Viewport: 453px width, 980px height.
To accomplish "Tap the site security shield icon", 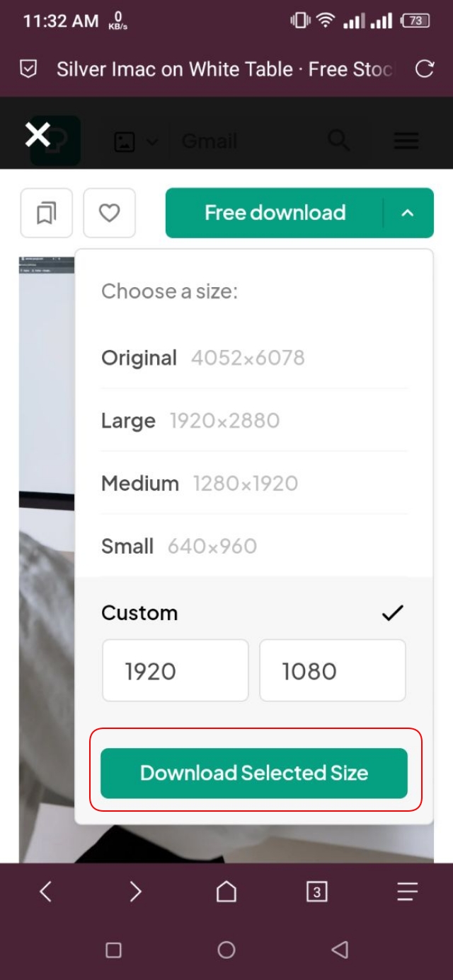I will pyautogui.click(x=28, y=69).
